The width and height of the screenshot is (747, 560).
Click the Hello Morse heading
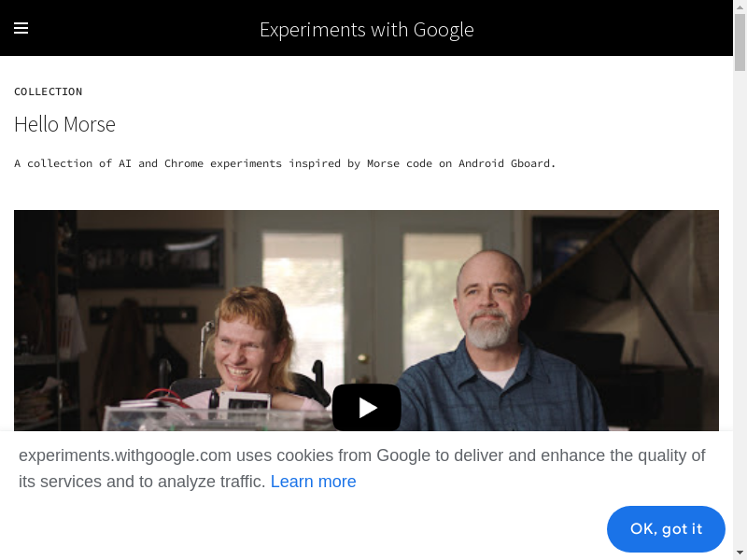64,124
